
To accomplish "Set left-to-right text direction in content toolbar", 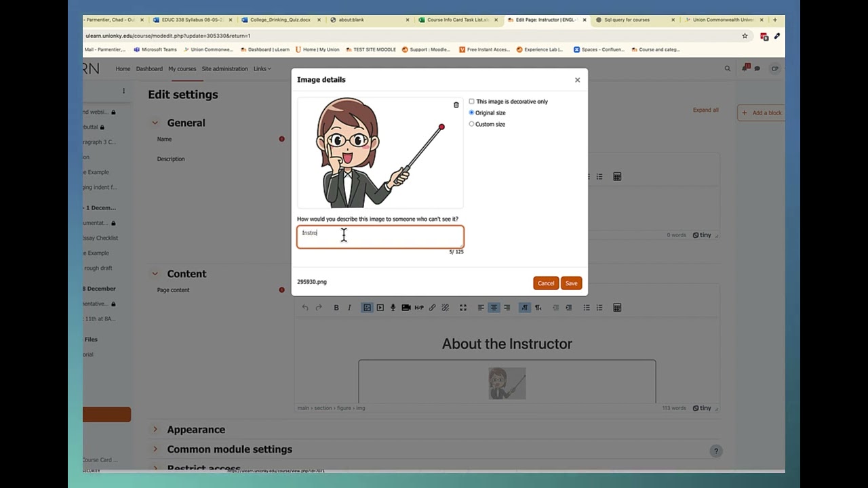I will coord(524,308).
